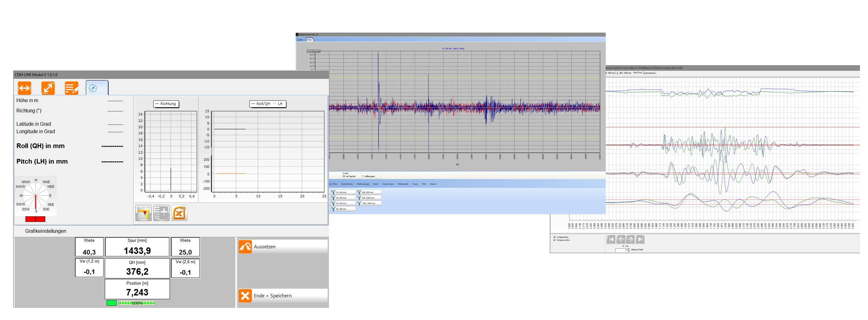
Task: Select Vw (2,6 m) value box
Action: tap(185, 268)
